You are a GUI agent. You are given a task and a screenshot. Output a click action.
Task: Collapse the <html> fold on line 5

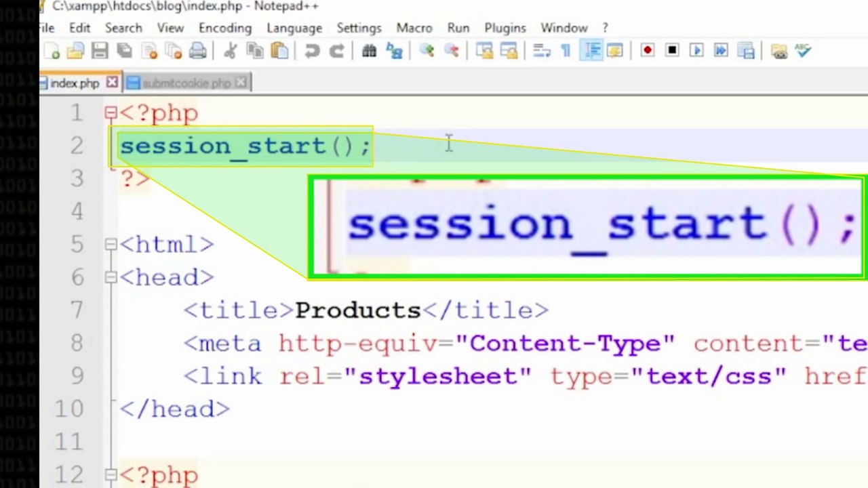click(x=111, y=245)
